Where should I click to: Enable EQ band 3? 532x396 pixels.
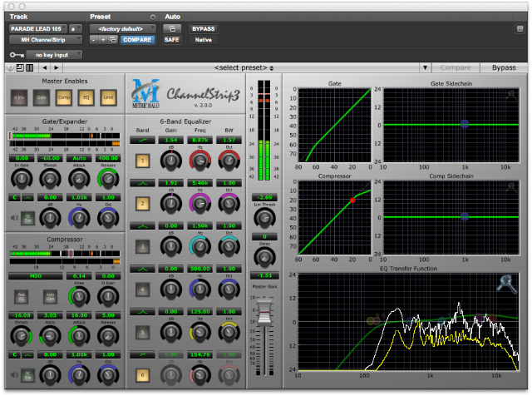pos(142,246)
